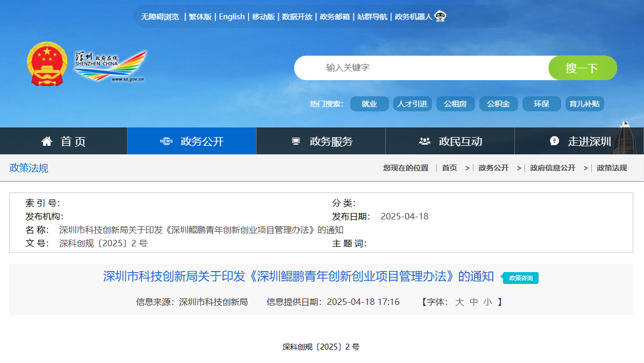Image resolution: width=644 pixels, height=363 pixels.
Task: Click the home icon on 首页 tab
Action: tap(46, 140)
